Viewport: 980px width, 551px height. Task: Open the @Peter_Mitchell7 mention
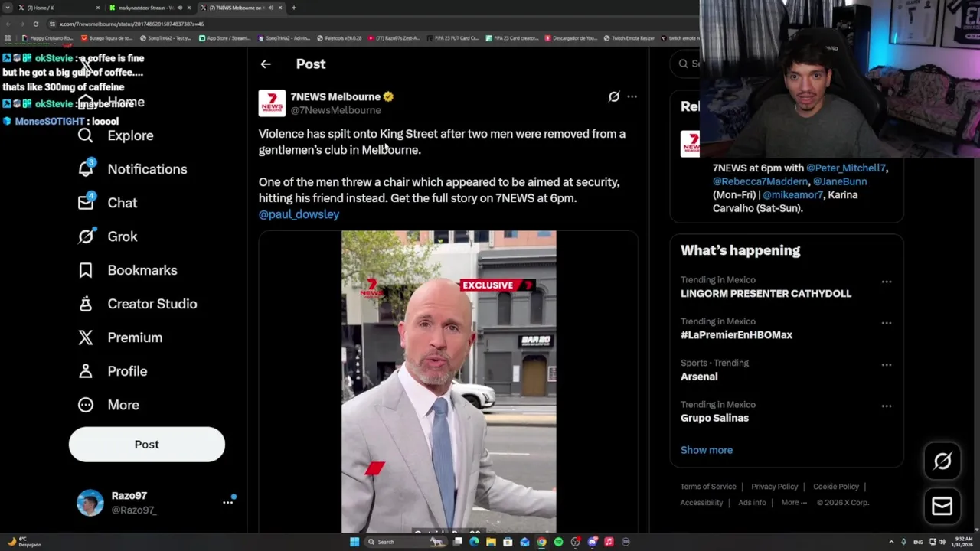845,168
